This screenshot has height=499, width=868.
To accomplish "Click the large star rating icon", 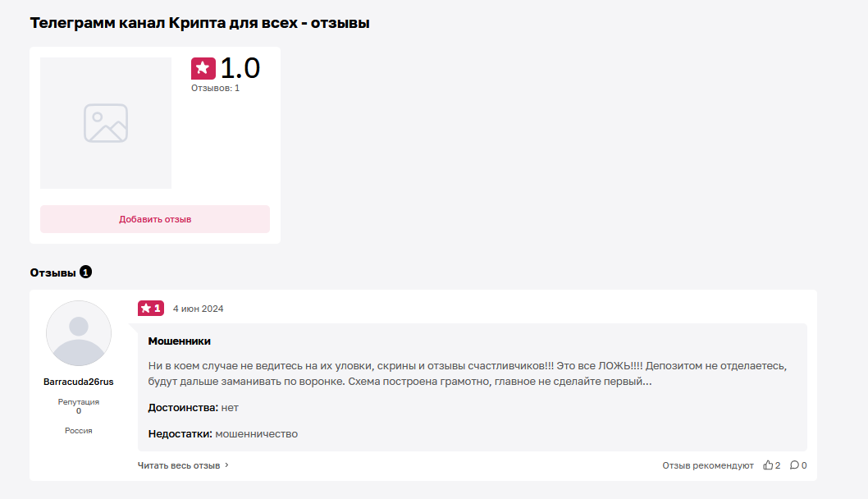I will tap(203, 69).
